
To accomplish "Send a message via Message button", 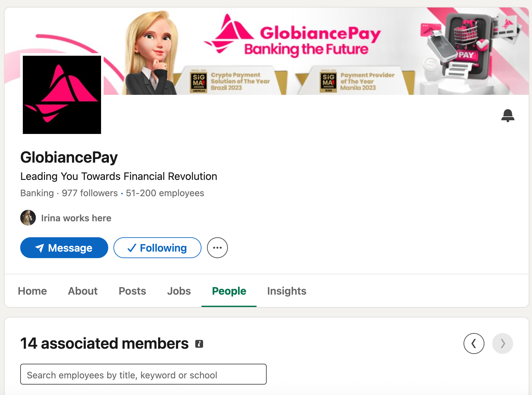I will pyautogui.click(x=64, y=248).
